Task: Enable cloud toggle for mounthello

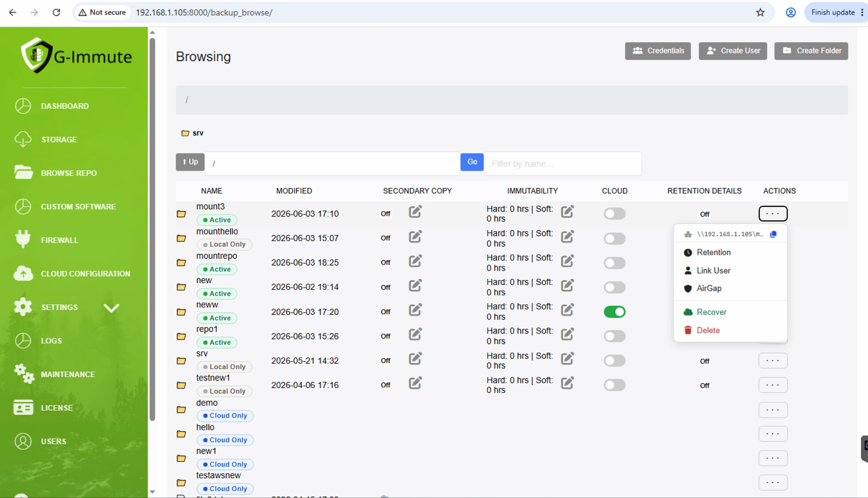Action: coord(614,238)
